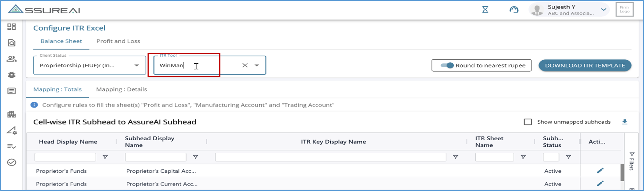Edit the Proprietor's Capital Account row
This screenshot has width=644, height=191.
(x=600, y=171)
